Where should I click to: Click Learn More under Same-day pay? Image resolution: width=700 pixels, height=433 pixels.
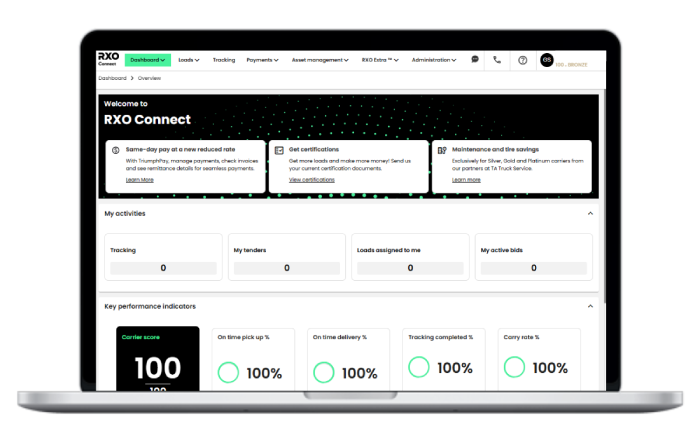[140, 180]
